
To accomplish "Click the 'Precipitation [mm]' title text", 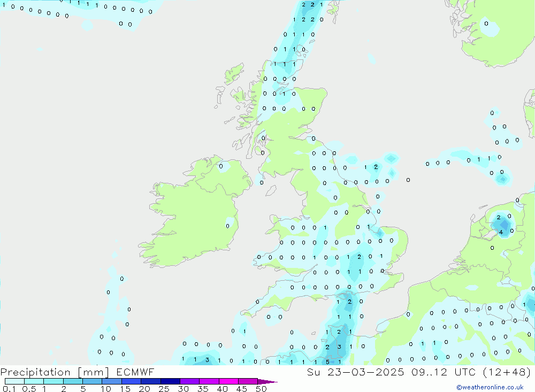I will (x=55, y=372).
